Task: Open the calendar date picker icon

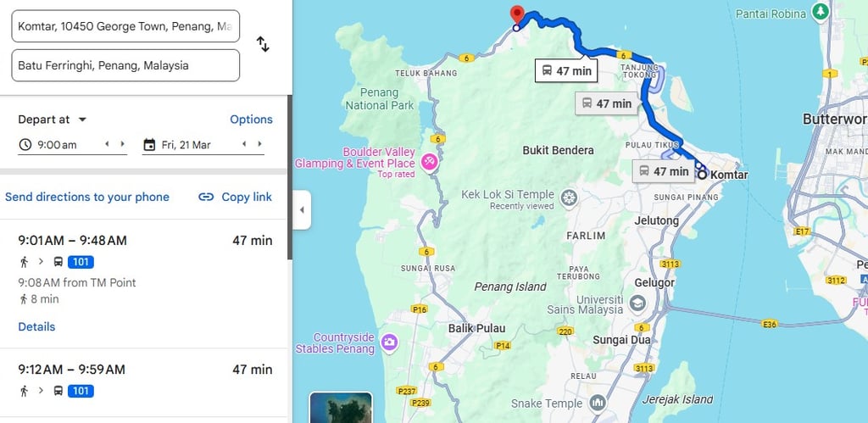Action: tap(149, 145)
